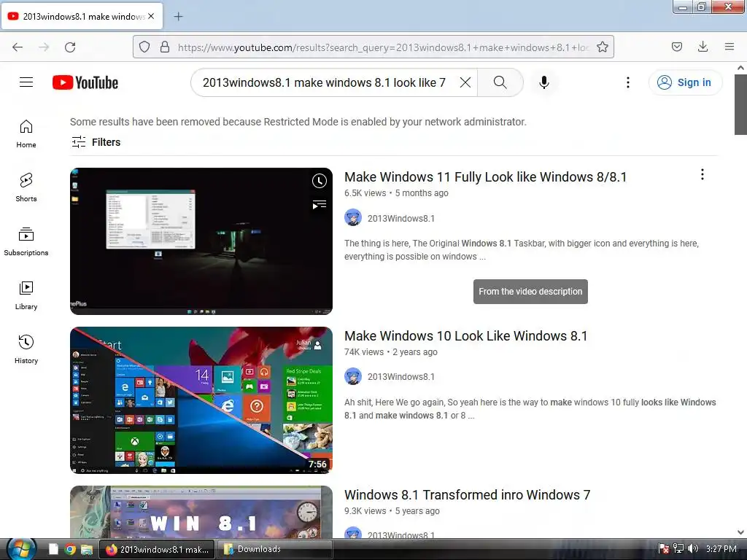Open Make Windows 11 Fully Look title
The width and height of the screenshot is (747, 560).
point(485,177)
